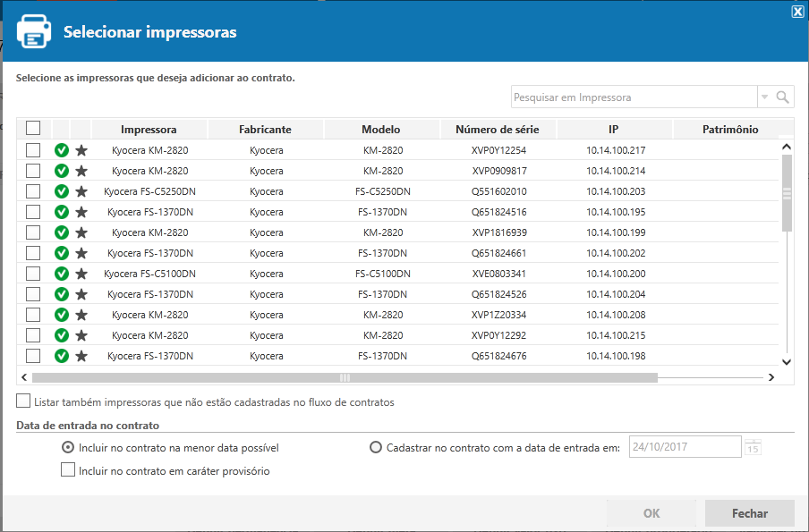Viewport: 809px width, 532px height.
Task: Click star icon for serial XVP1816939
Action: click(81, 232)
